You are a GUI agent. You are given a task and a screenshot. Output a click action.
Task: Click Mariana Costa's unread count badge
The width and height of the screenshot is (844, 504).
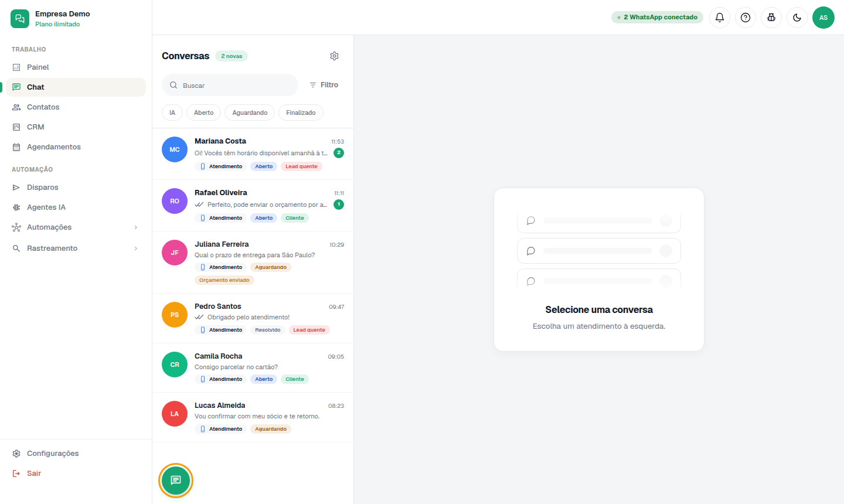(x=339, y=153)
